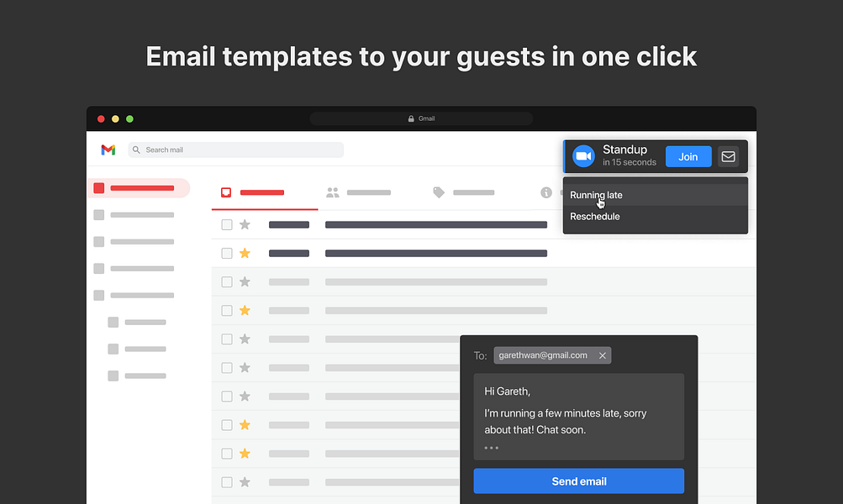Select the highlighted red Inbox sidebar item
Screen dimensions: 843x504
point(138,188)
